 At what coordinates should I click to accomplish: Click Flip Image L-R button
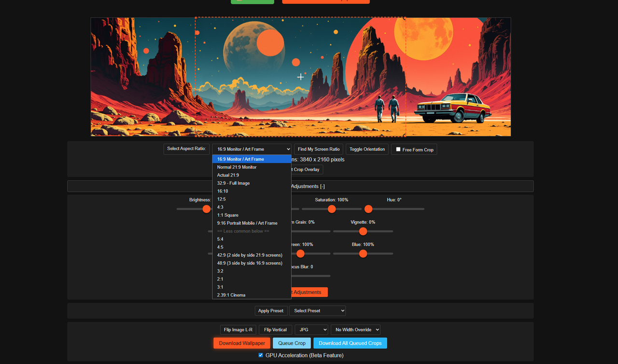click(238, 330)
